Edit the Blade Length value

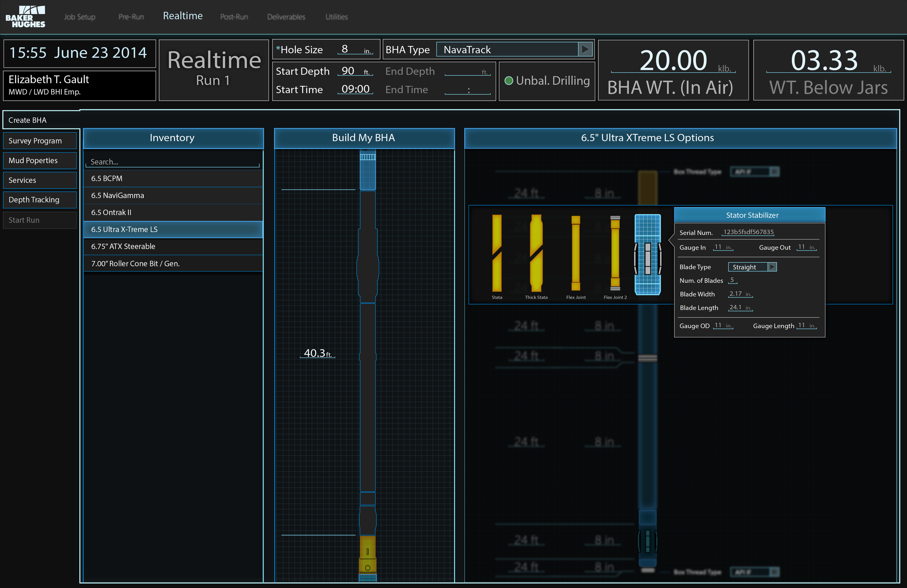coord(740,308)
